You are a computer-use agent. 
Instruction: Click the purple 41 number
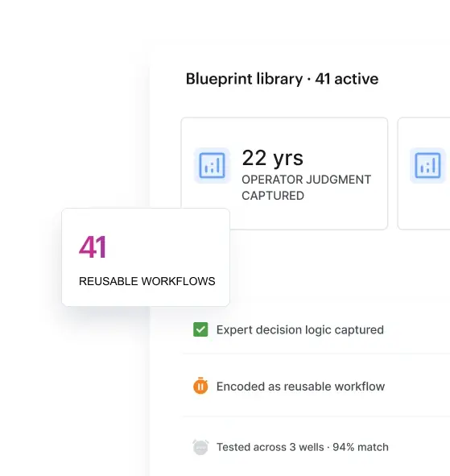pyautogui.click(x=93, y=246)
